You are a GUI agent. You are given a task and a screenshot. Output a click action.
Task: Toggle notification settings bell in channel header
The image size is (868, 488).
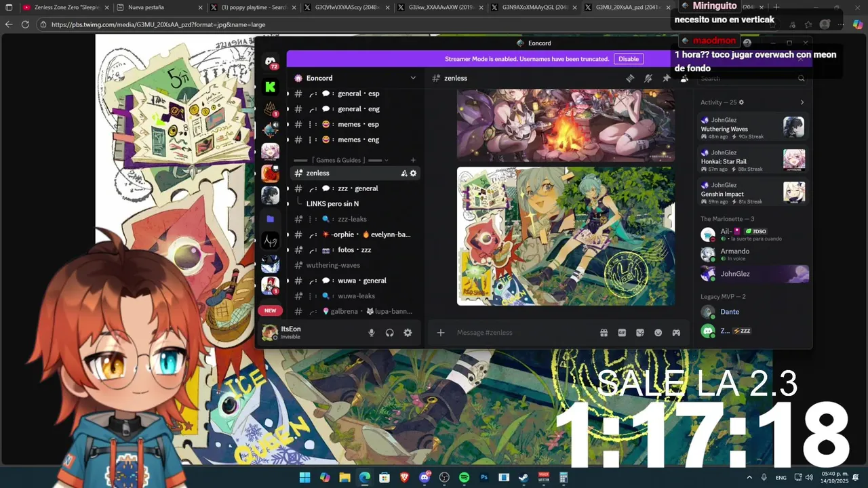[648, 78]
